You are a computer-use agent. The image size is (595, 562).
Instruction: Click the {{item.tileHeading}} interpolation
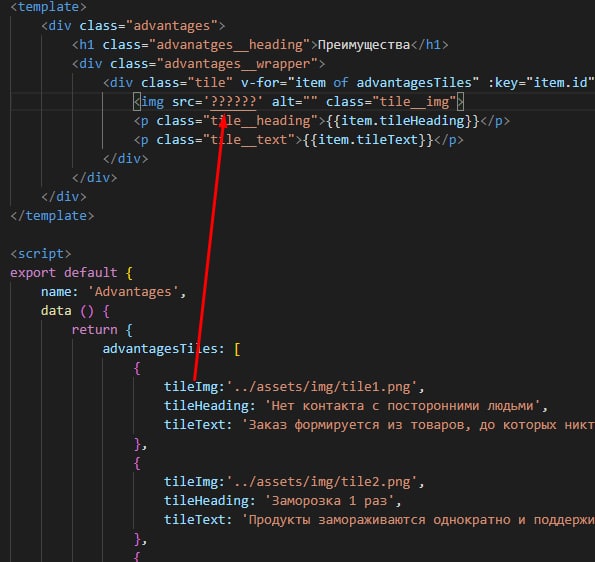[x=403, y=121]
